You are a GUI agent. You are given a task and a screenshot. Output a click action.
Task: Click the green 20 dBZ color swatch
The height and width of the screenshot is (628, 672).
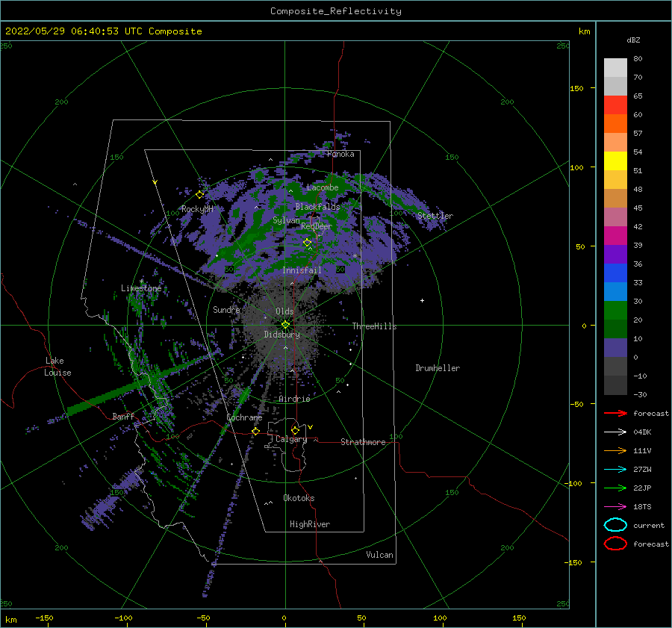coord(615,311)
